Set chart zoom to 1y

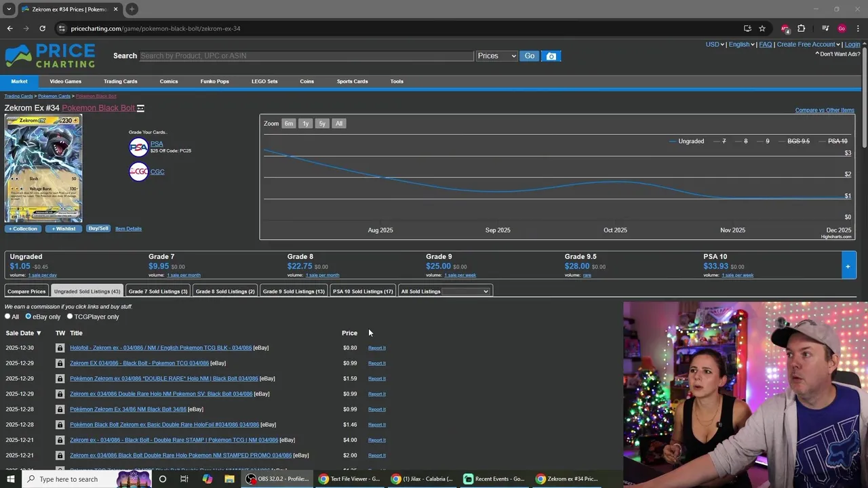[x=305, y=123]
